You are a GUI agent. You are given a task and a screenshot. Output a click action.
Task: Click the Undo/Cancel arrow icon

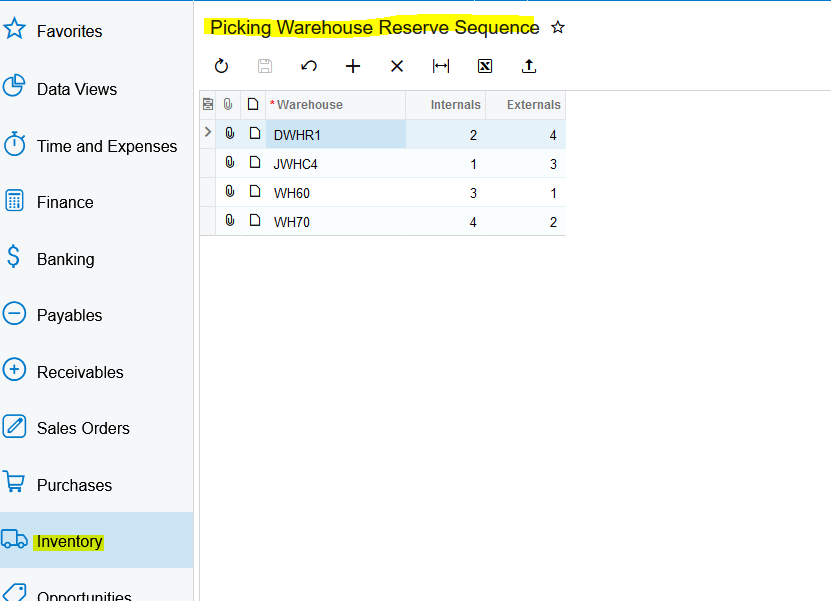tap(309, 66)
